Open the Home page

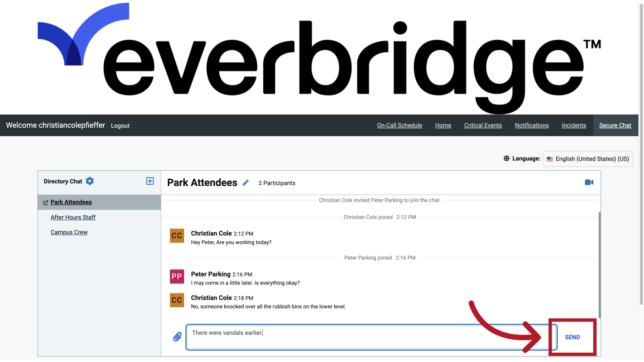coord(443,125)
